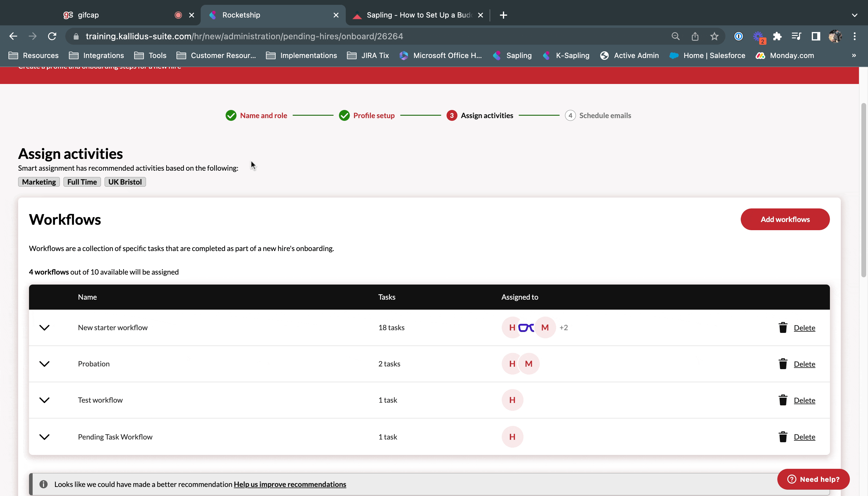
Task: Expand the Test workflow row
Action: tap(44, 400)
